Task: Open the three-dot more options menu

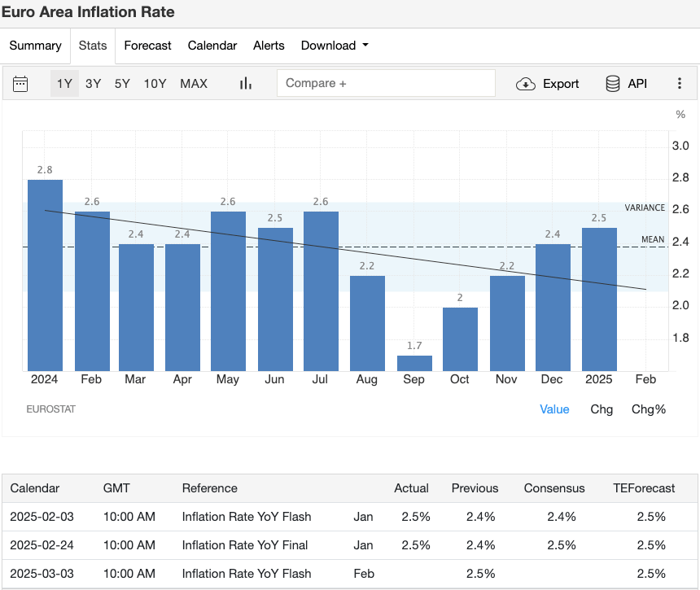Action: 680,83
